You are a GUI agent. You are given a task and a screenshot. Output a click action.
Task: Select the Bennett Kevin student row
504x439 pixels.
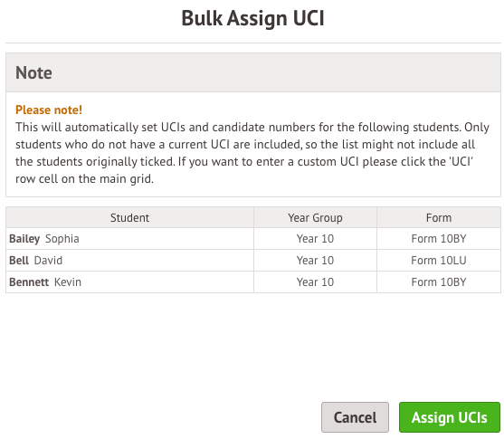(x=253, y=282)
